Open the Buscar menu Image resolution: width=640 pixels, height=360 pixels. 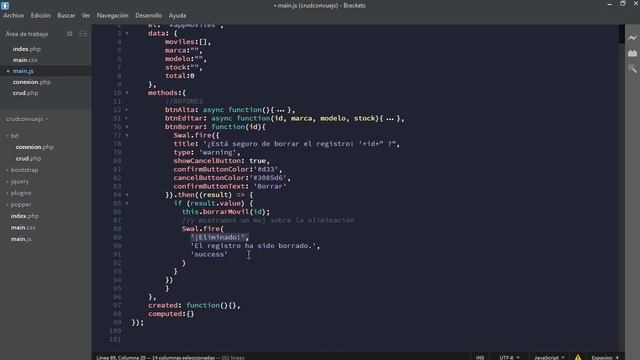coord(66,16)
